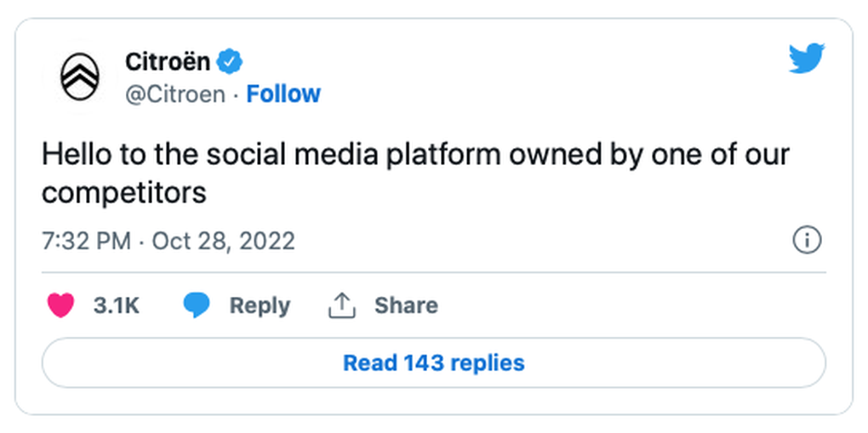
Task: Like the tweet with the heart icon
Action: click(x=60, y=305)
